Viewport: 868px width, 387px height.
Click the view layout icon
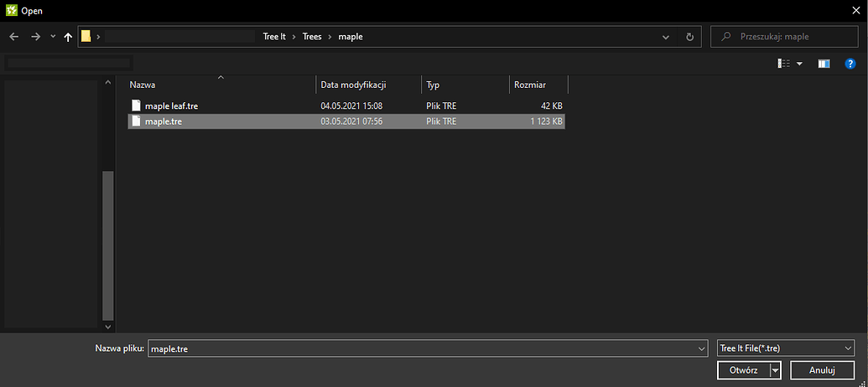784,64
